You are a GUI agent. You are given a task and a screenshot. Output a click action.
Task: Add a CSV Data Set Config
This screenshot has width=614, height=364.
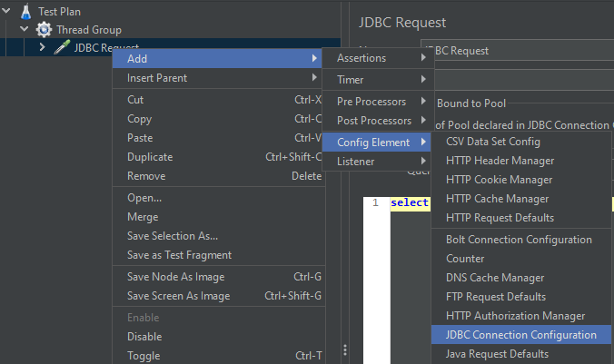click(521, 142)
